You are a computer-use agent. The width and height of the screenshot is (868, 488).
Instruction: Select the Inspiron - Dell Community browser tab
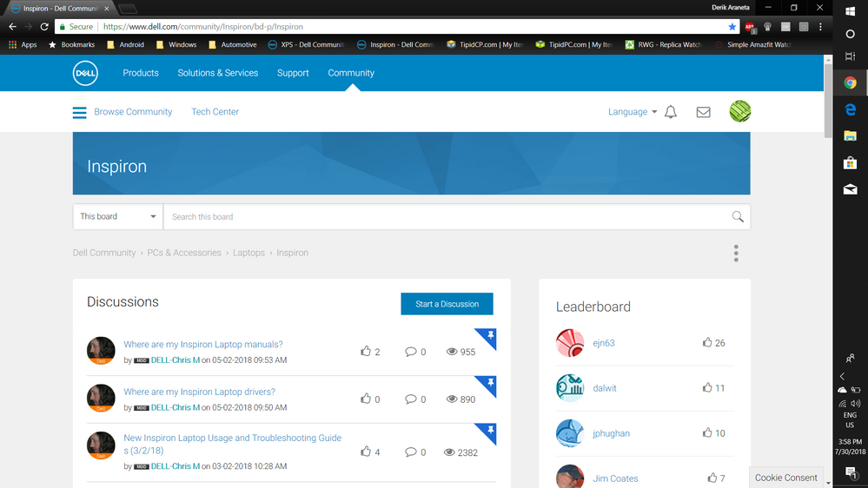pos(60,9)
